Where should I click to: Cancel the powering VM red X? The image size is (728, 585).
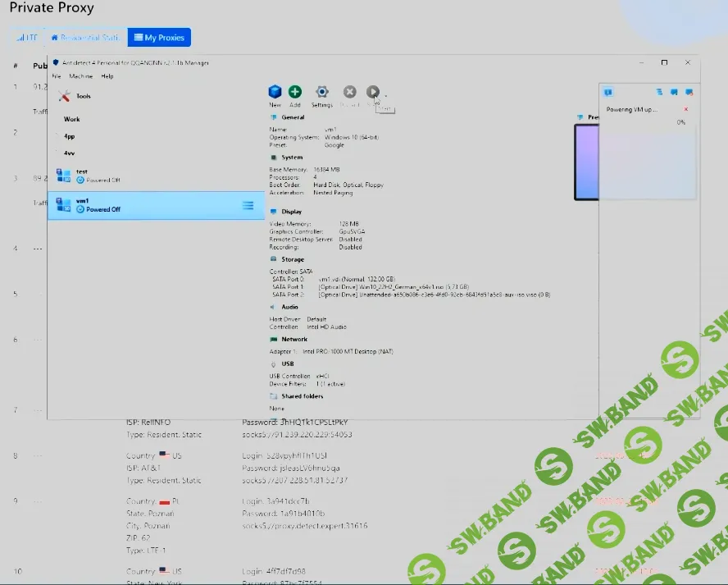click(686, 109)
